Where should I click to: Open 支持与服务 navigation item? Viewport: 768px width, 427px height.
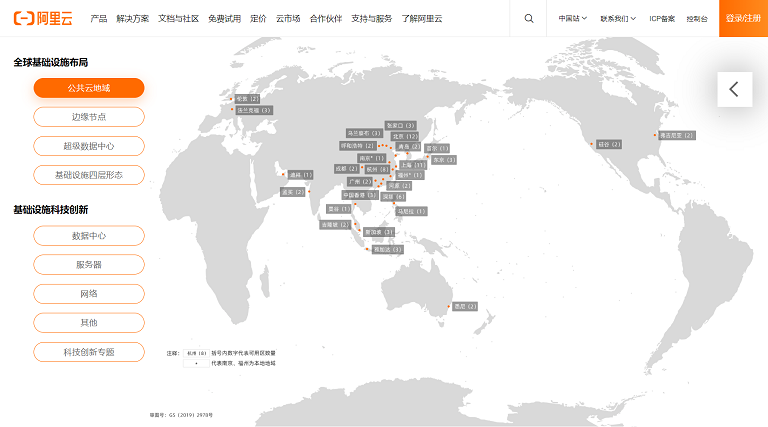(x=371, y=19)
